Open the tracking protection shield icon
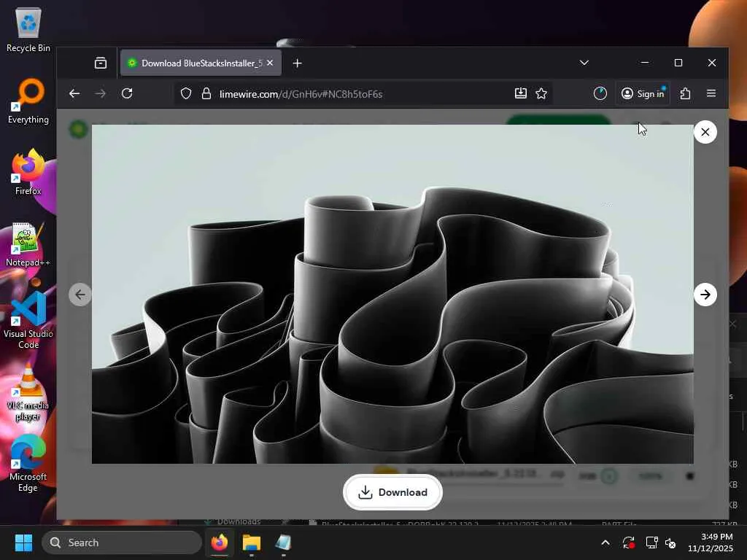This screenshot has height=560, width=747. coord(186,93)
